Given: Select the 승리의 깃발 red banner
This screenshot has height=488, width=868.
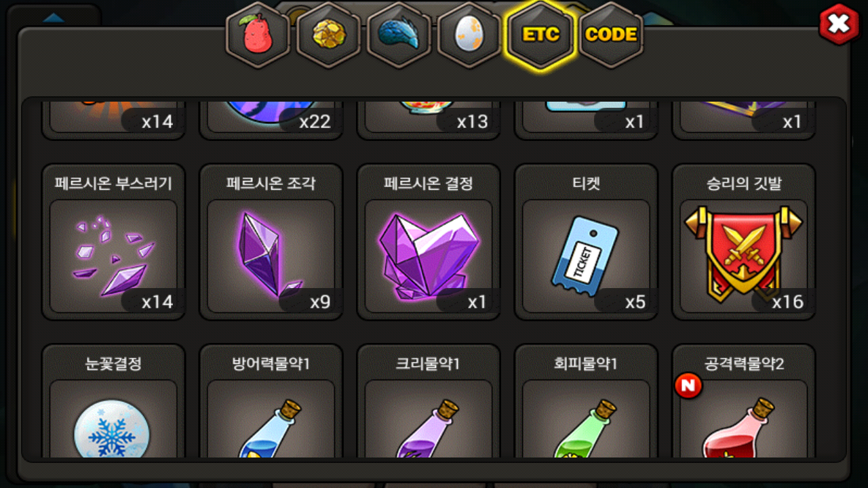Looking at the screenshot, I should [744, 242].
